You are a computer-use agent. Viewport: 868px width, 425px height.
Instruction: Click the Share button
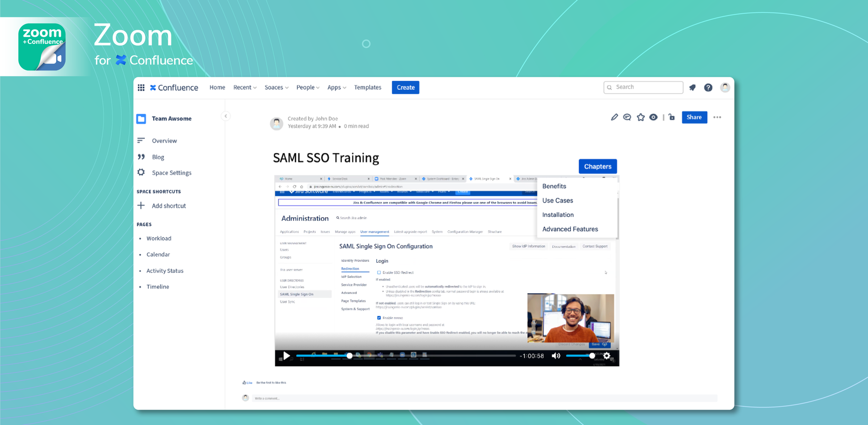[694, 117]
